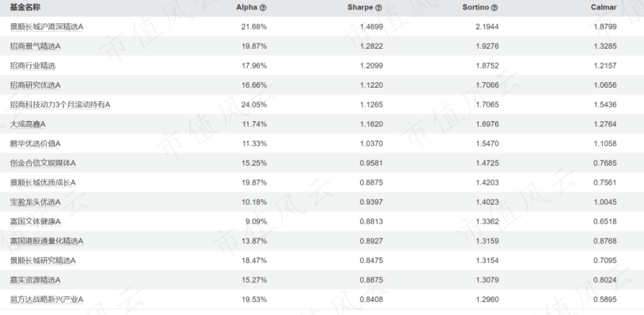Image resolution: width=644 pixels, height=315 pixels.
Task: Click the help icon next to Sortino
Action: coord(494,8)
